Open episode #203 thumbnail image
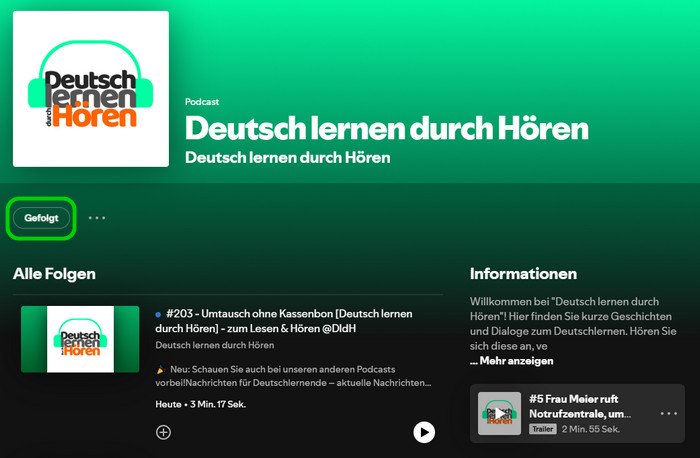The image size is (700, 458). (80, 340)
